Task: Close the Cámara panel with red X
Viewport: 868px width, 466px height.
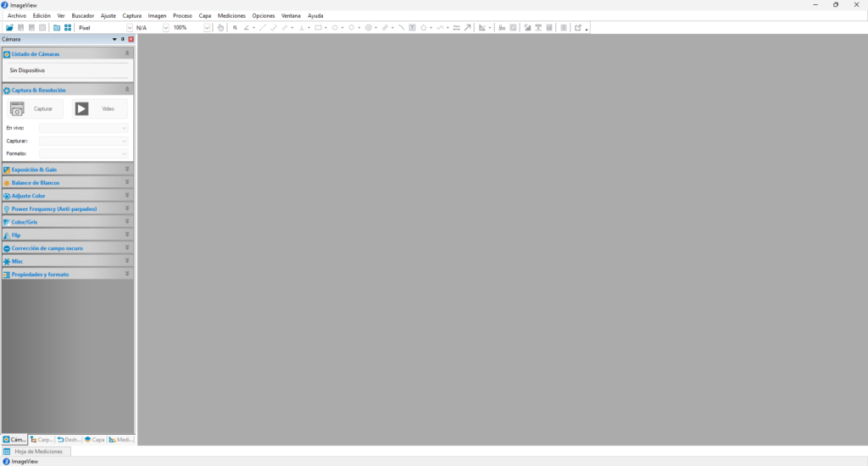Action: tap(131, 39)
